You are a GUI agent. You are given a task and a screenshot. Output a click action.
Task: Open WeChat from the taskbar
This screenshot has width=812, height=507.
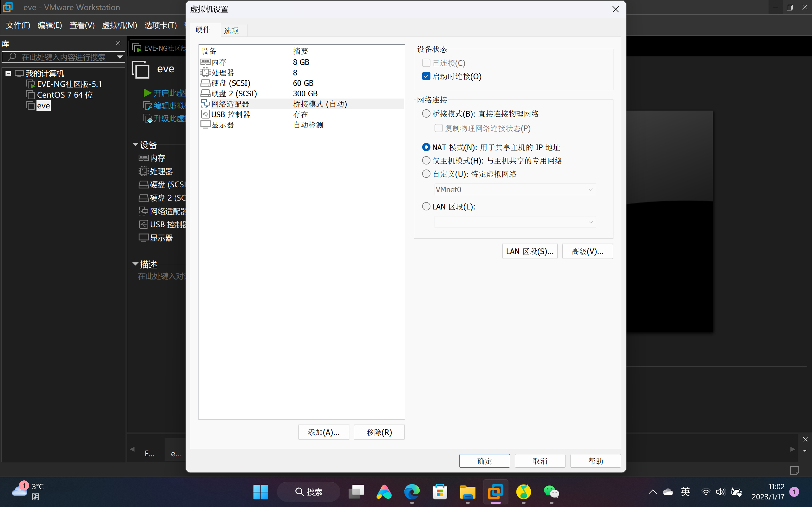coord(551,491)
